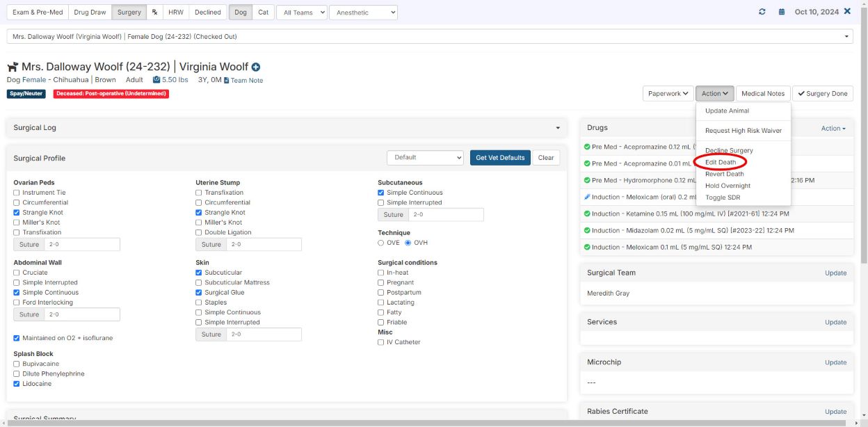This screenshot has width=868, height=427.
Task: Click the weight scale icon near 5.50 lbs
Action: pos(156,80)
